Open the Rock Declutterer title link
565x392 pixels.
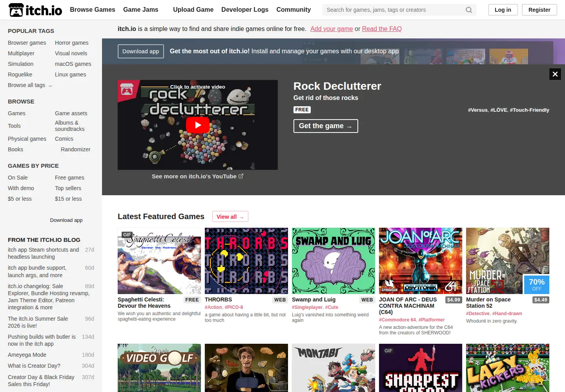[x=337, y=86]
